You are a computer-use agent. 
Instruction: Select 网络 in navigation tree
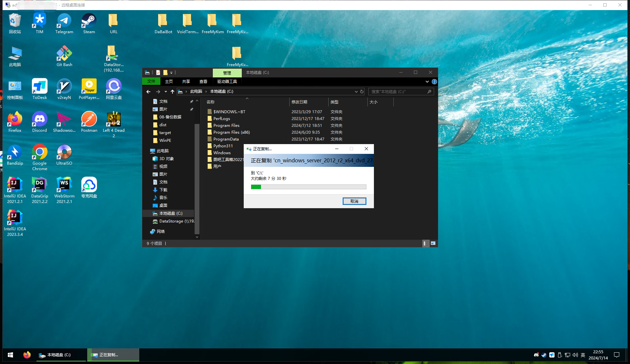157,232
